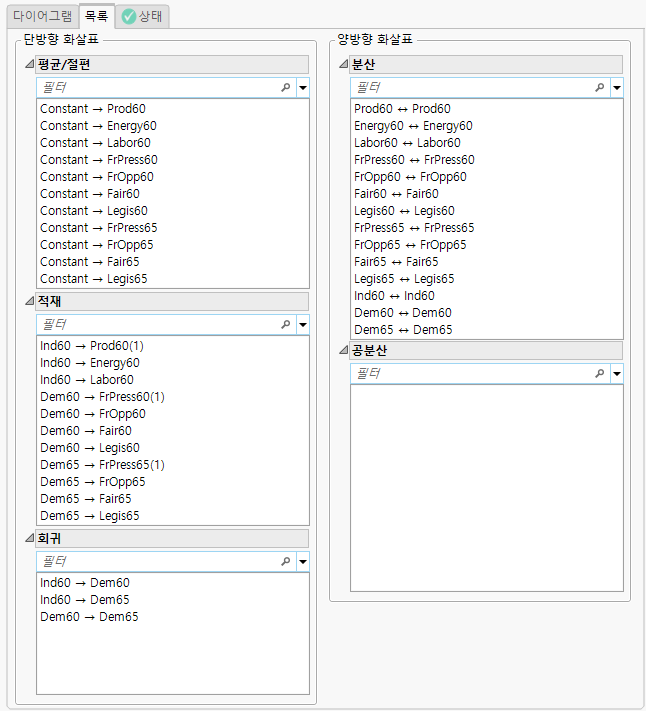Image resolution: width=646 pixels, height=711 pixels.
Task: Collapse the 분산 section triangle
Action: click(x=344, y=64)
